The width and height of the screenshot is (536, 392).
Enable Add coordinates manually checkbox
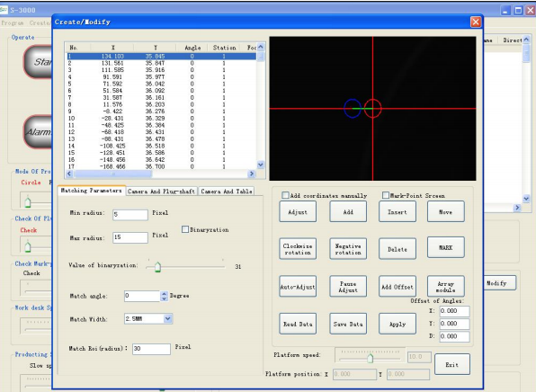(x=285, y=195)
